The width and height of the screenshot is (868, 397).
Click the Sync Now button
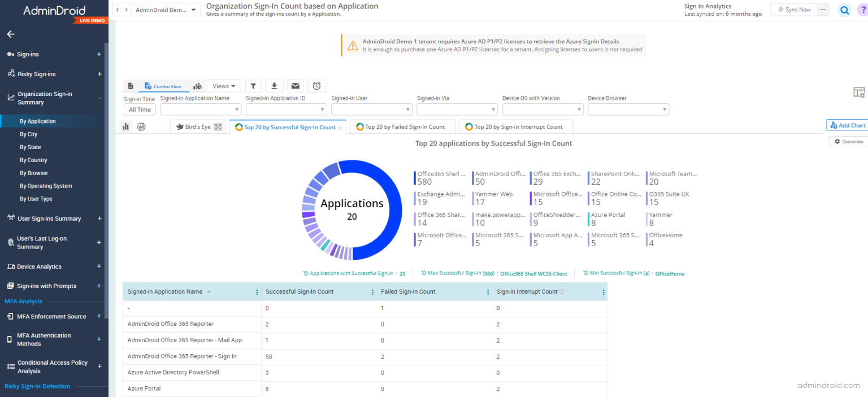click(x=793, y=9)
